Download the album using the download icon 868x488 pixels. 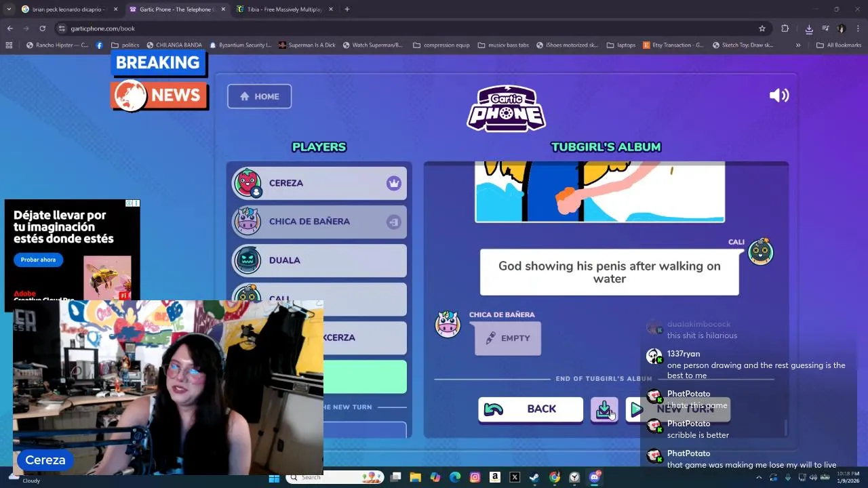click(604, 409)
